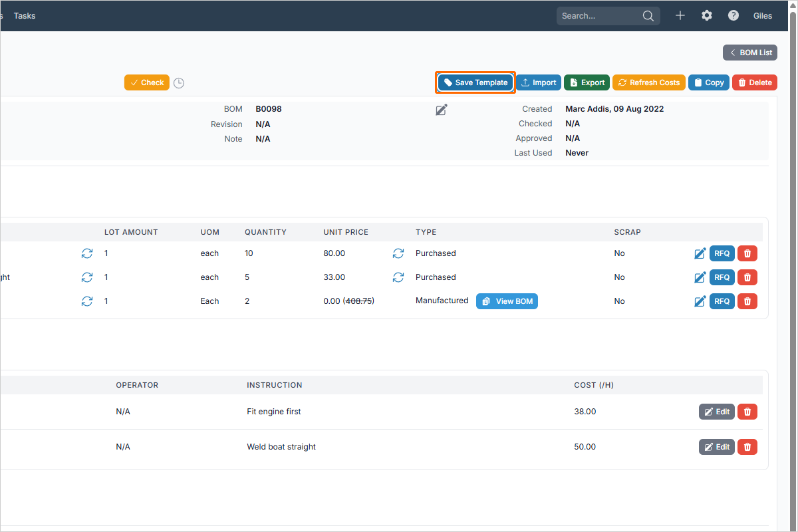798x532 pixels.
Task: Delete the part row priced 33.00
Action: (747, 277)
